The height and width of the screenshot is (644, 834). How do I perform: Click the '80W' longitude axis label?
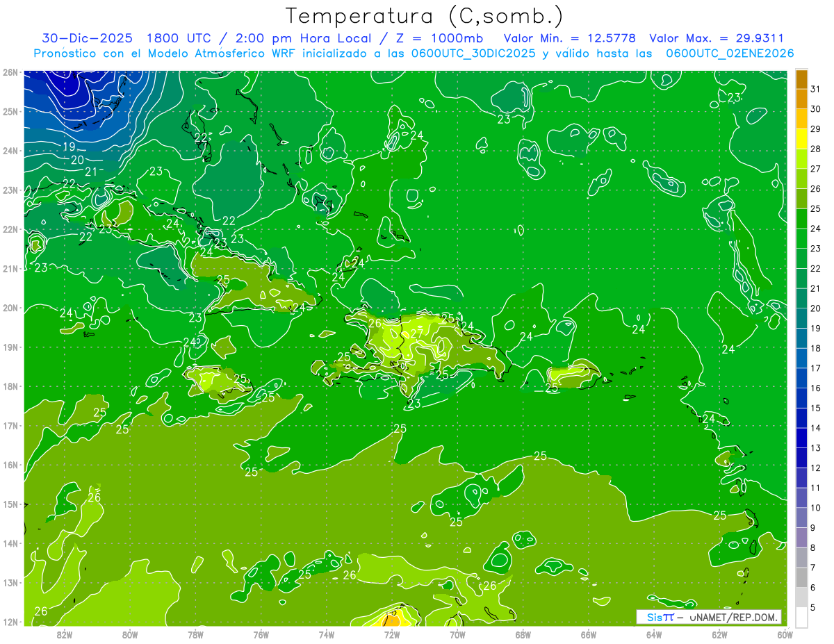click(130, 634)
